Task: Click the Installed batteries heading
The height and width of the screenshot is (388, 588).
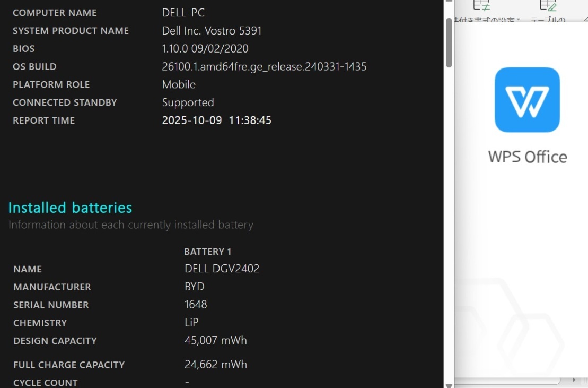Action: pyautogui.click(x=70, y=208)
